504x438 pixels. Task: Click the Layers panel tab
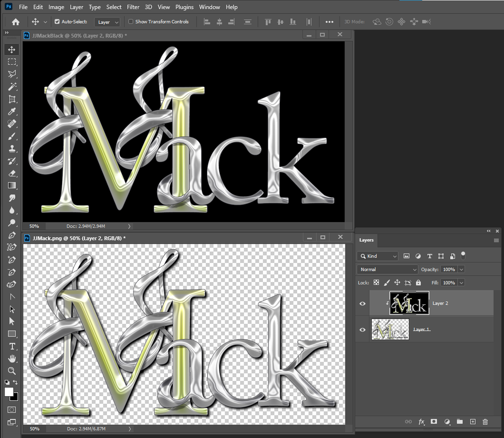click(366, 240)
